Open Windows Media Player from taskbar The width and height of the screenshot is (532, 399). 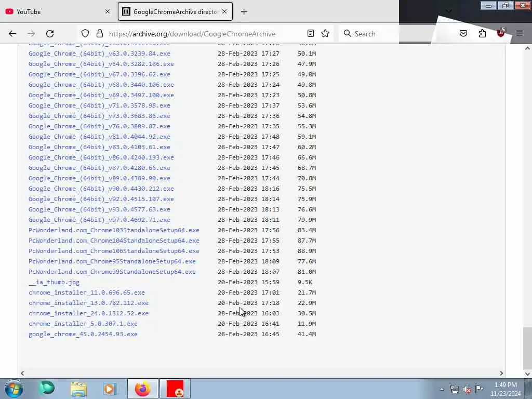tap(110, 389)
